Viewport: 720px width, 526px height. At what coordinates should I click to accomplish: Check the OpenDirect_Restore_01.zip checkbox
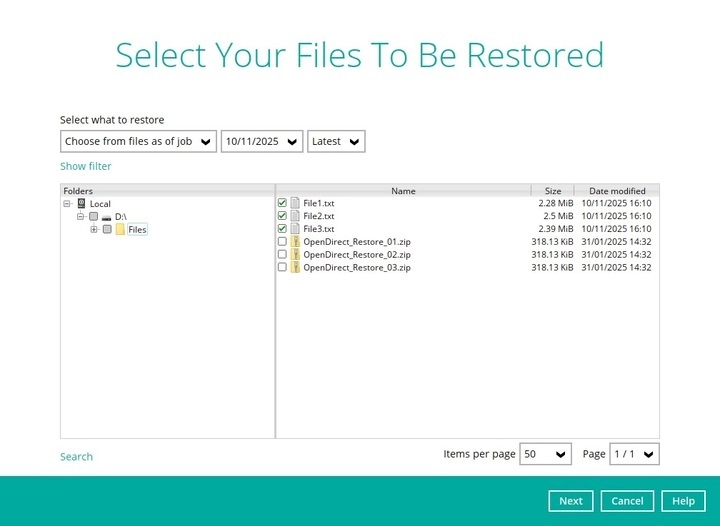point(282,241)
